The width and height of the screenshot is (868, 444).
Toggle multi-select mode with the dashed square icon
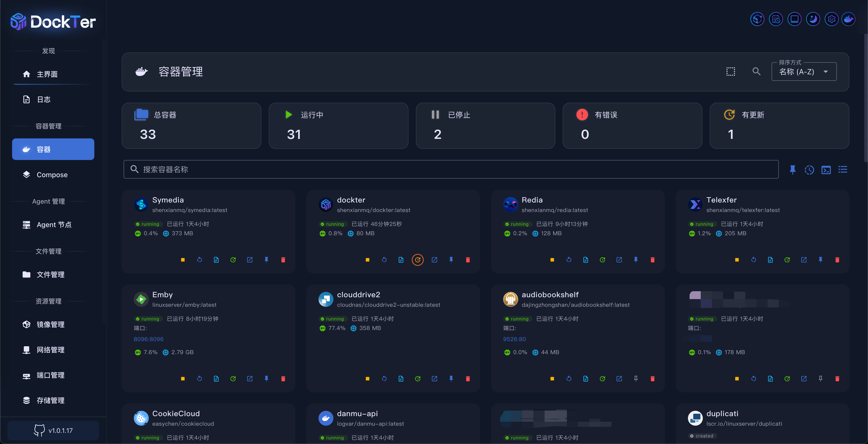click(x=730, y=72)
